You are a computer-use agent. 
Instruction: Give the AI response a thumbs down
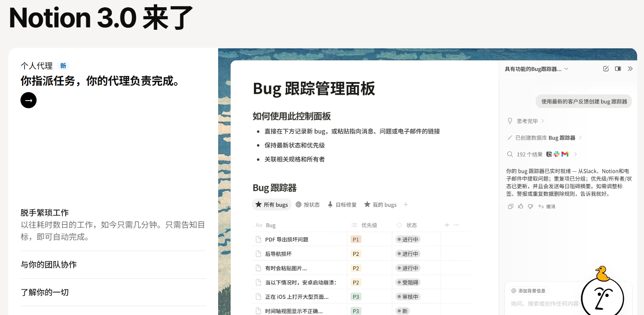pos(530,206)
